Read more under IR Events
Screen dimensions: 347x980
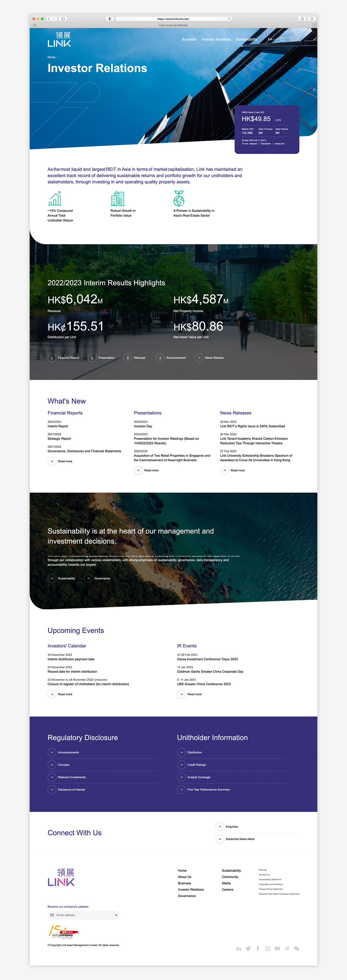tap(190, 694)
